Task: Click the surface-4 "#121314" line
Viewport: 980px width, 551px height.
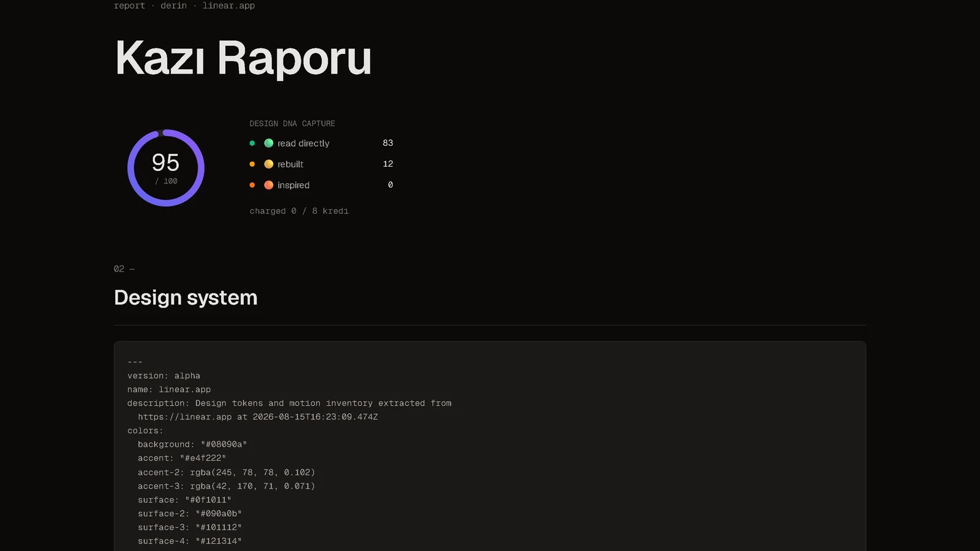Action: click(190, 541)
